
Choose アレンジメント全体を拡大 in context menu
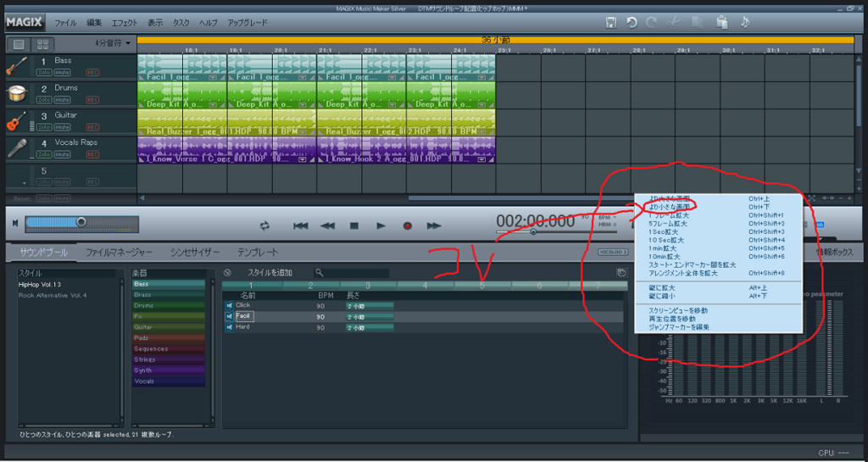click(x=683, y=273)
